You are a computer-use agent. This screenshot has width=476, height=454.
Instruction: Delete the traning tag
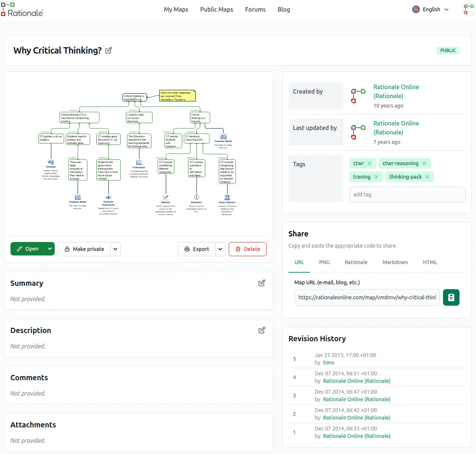[x=376, y=177]
